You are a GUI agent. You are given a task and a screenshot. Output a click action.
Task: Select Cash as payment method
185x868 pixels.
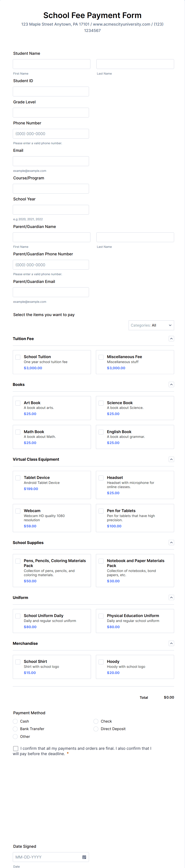pyautogui.click(x=15, y=721)
